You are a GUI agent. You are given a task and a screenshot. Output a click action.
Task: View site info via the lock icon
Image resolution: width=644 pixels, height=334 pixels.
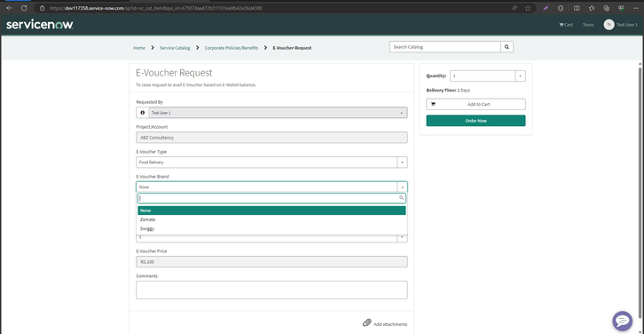(x=42, y=8)
